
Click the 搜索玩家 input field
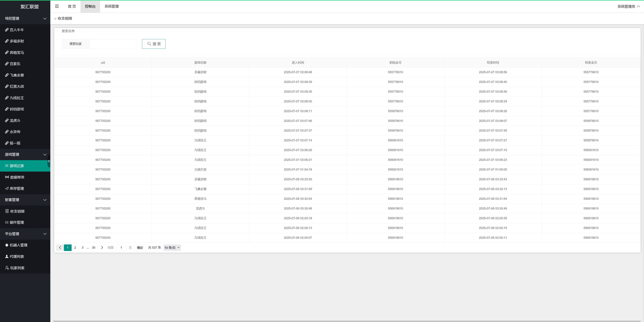(x=113, y=44)
